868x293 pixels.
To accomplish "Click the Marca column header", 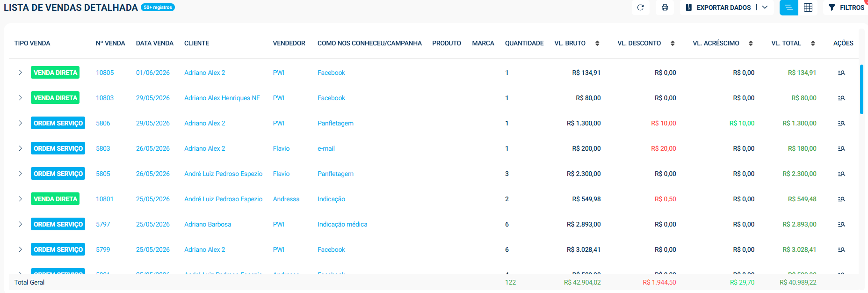I will click(483, 43).
